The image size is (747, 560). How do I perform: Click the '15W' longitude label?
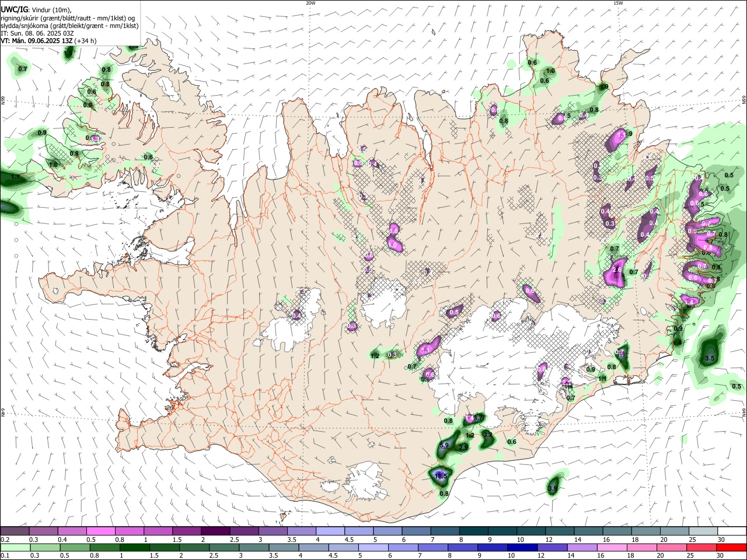click(617, 3)
